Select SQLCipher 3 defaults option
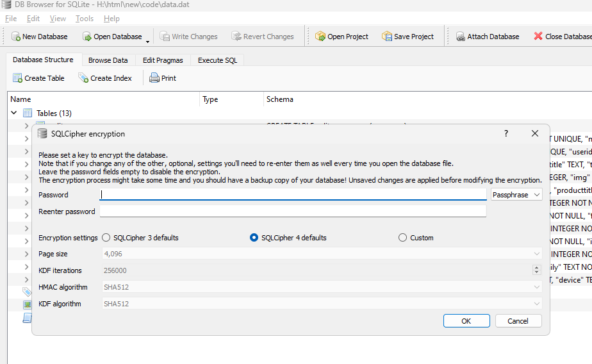The width and height of the screenshot is (592, 364). [x=106, y=238]
